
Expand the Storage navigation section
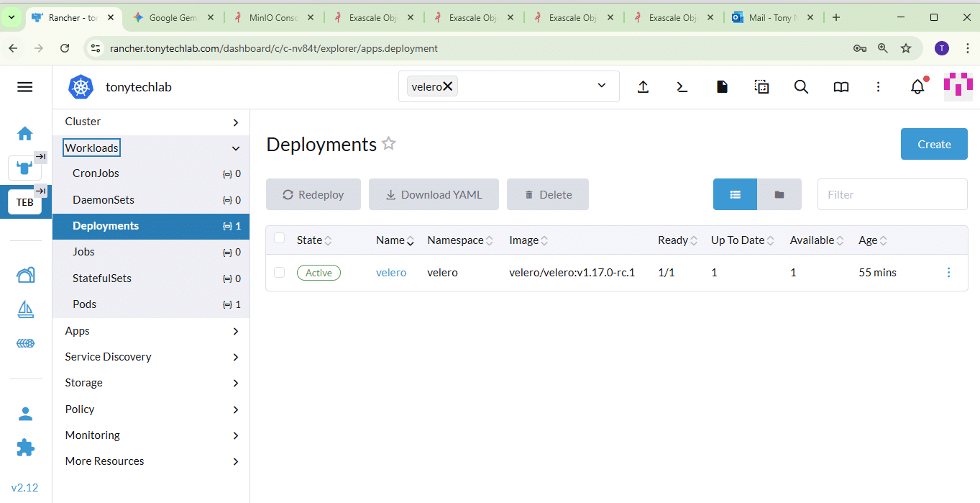pos(151,383)
